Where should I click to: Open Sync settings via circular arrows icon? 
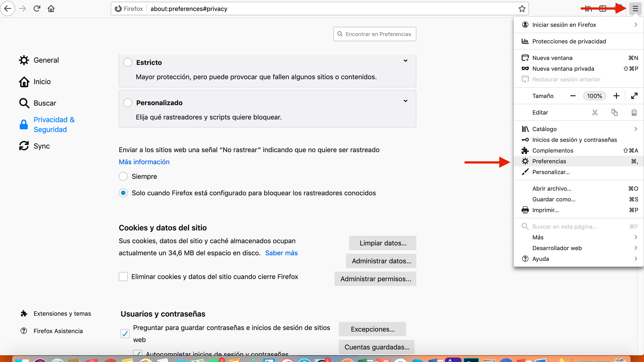[24, 146]
